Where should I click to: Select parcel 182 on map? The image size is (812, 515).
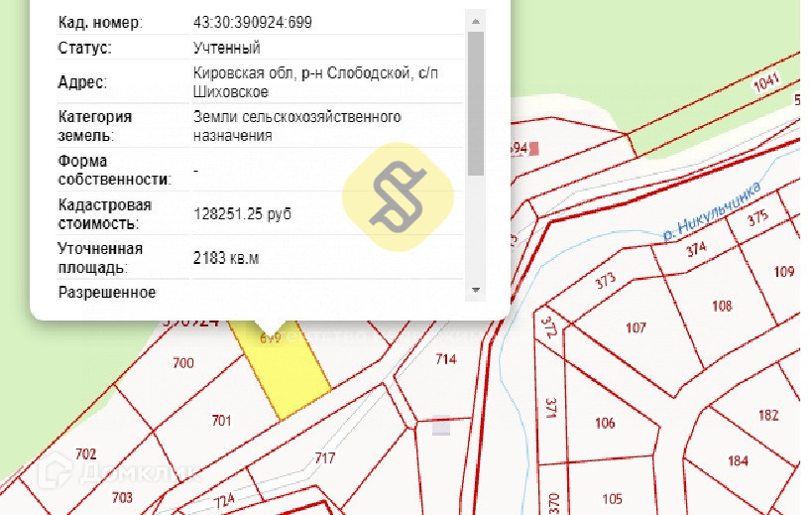(x=768, y=415)
